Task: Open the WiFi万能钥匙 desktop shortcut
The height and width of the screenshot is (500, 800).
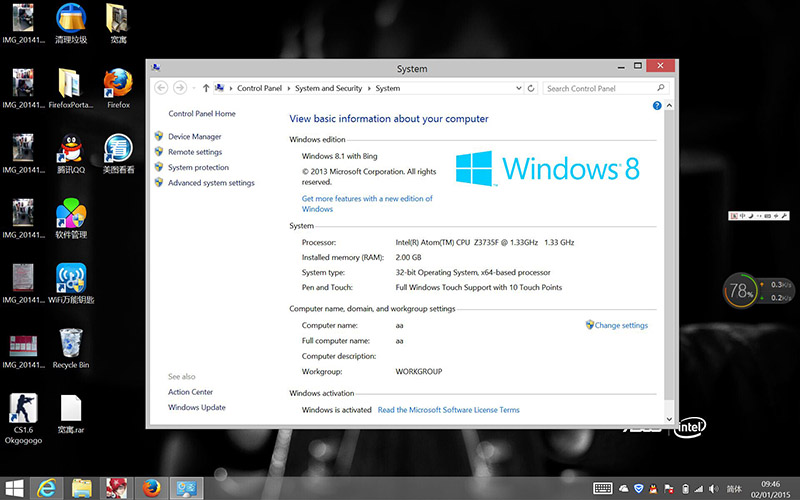Action: 71,283
